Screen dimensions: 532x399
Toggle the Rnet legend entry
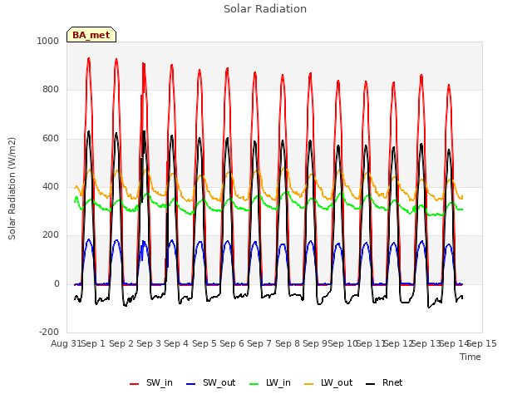[x=384, y=382]
